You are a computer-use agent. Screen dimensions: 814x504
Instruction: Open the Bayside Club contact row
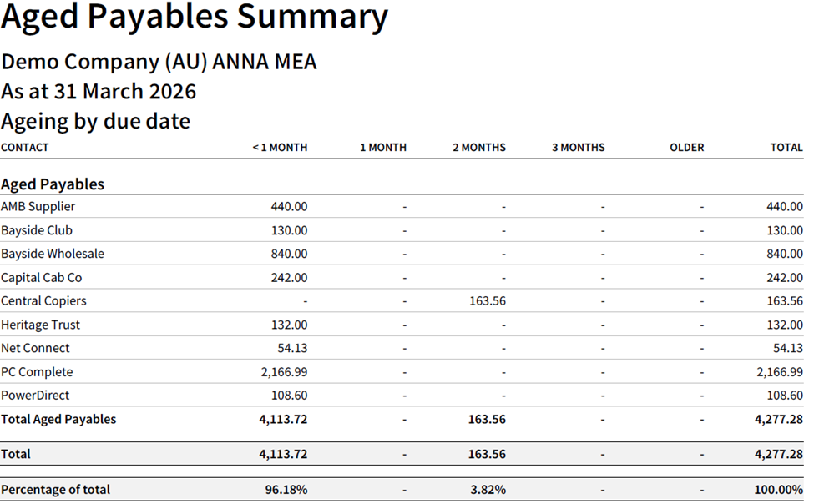(37, 230)
